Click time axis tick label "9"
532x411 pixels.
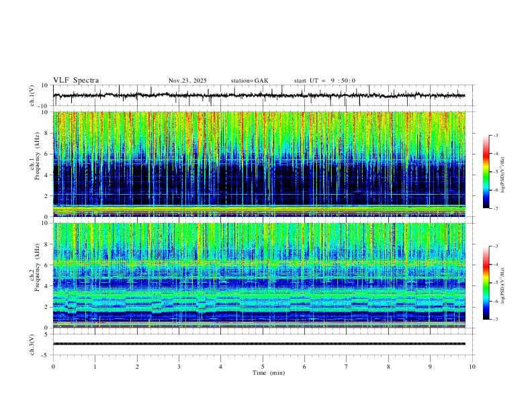pyautogui.click(x=430, y=367)
